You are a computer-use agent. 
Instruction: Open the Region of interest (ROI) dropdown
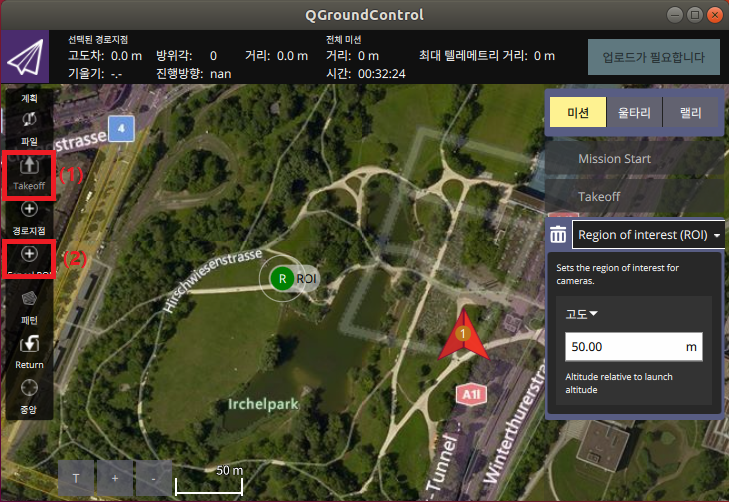pos(648,235)
